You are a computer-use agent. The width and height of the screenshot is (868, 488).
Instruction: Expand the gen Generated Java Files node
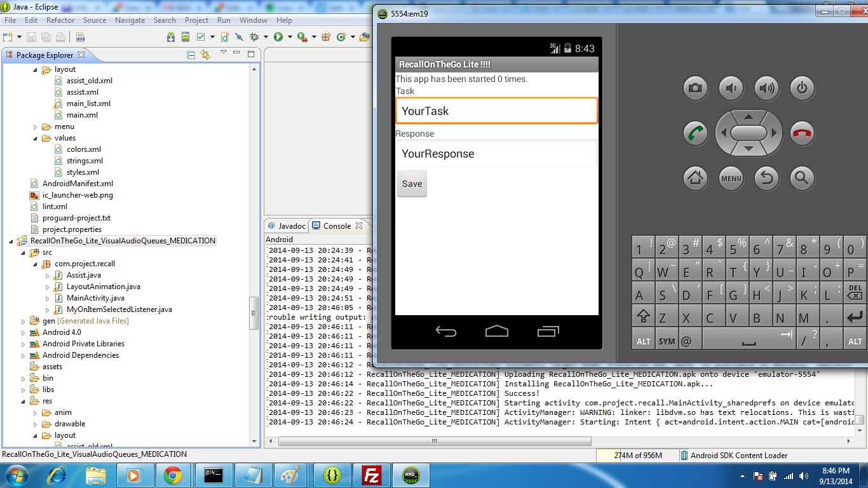24,321
